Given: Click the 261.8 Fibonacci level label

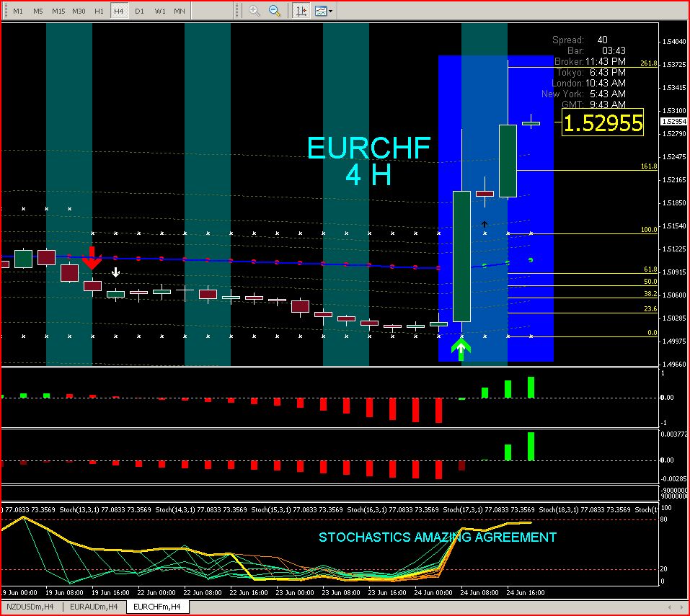Looking at the screenshot, I should (x=649, y=63).
